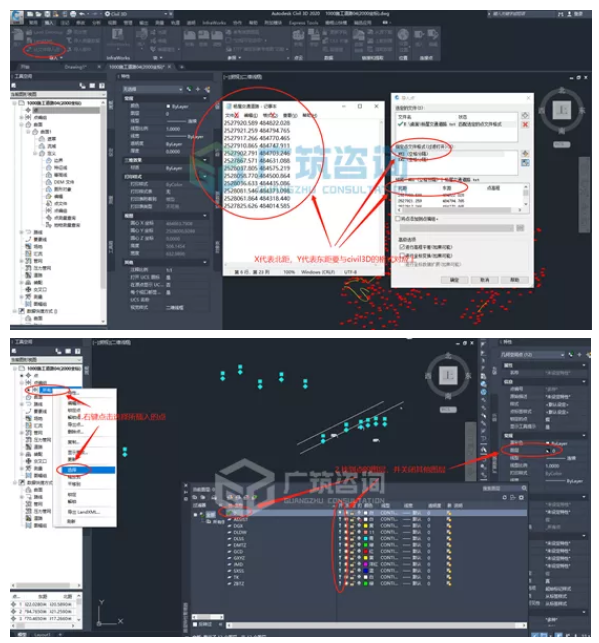The image size is (599, 643).
Task: Click the manage point file formats icon
Action: point(525,154)
